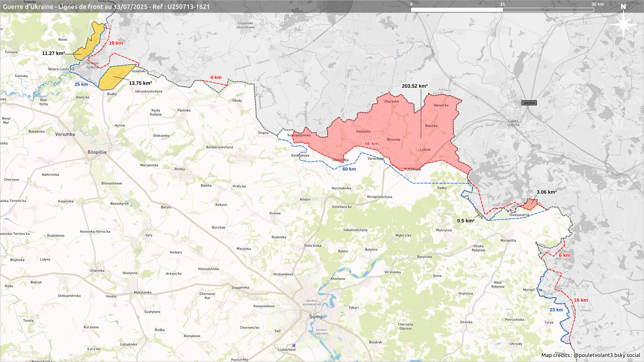This screenshot has width=644, height=362.
Task: Click the Pavlivka village label
Action: [x=184, y=110]
